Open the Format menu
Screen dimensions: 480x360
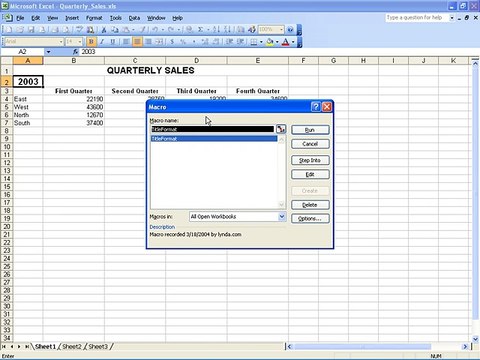(x=94, y=18)
